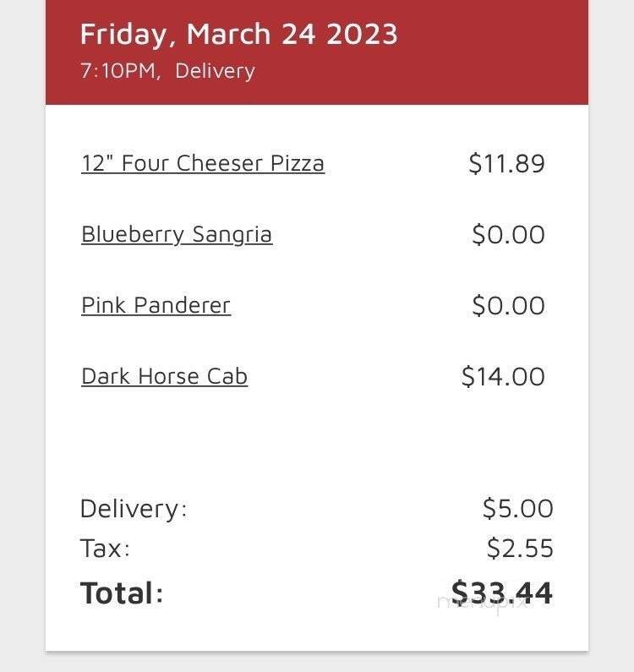Open the Blueberry Sangria item link

pyautogui.click(x=177, y=234)
